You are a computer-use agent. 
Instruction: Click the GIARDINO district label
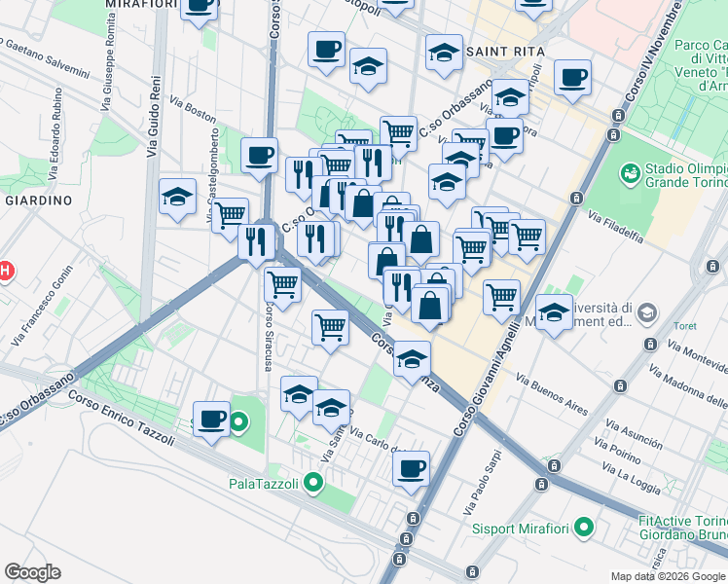39,201
